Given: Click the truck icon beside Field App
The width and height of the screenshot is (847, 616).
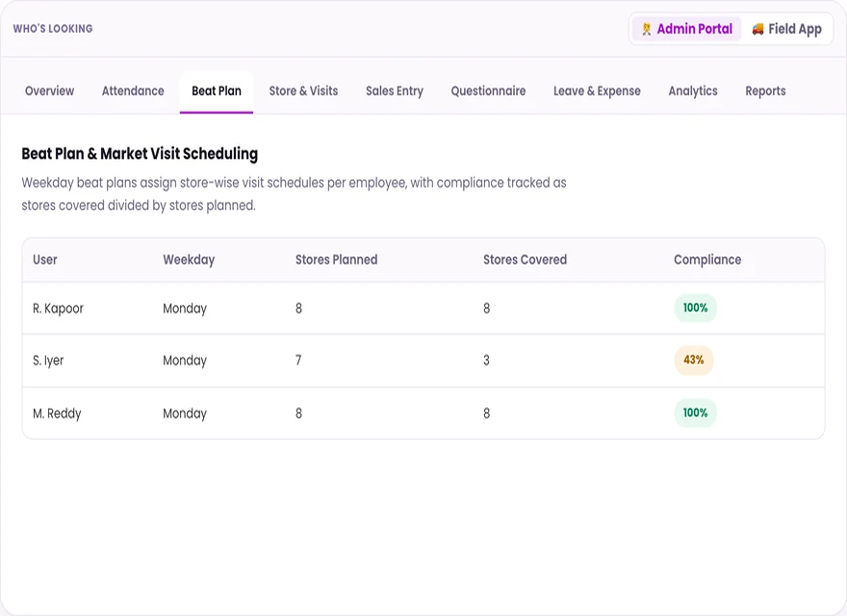Looking at the screenshot, I should 757,29.
